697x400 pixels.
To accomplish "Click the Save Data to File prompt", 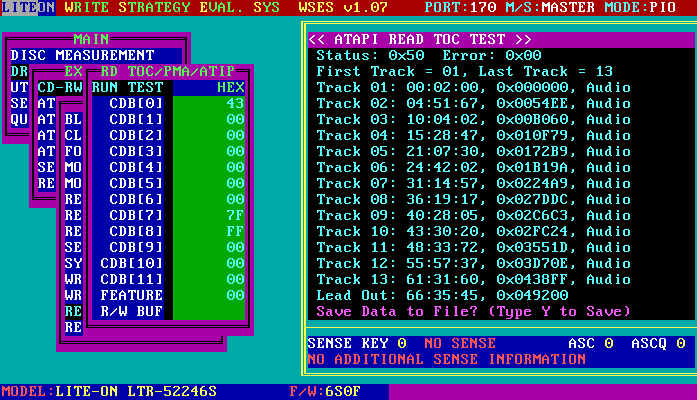I will click(x=473, y=311).
